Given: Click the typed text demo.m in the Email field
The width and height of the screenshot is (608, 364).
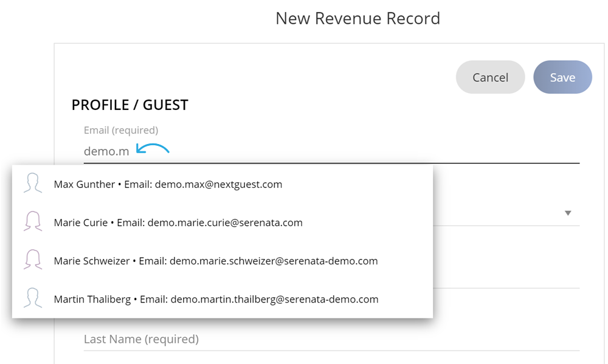Looking at the screenshot, I should [106, 151].
